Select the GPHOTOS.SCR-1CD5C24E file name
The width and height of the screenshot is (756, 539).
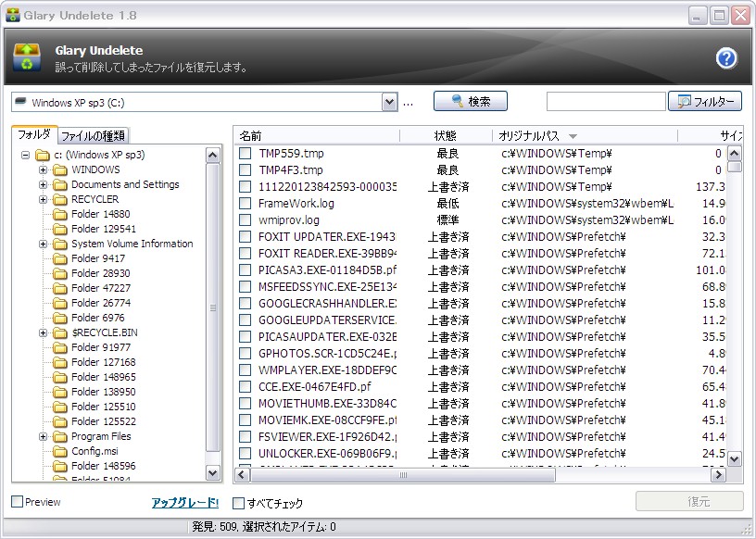[327, 354]
